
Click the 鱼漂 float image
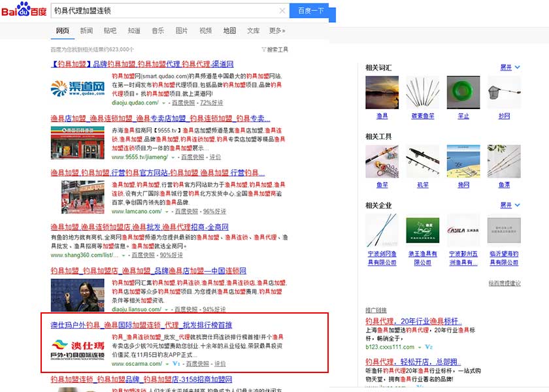pos(504,161)
